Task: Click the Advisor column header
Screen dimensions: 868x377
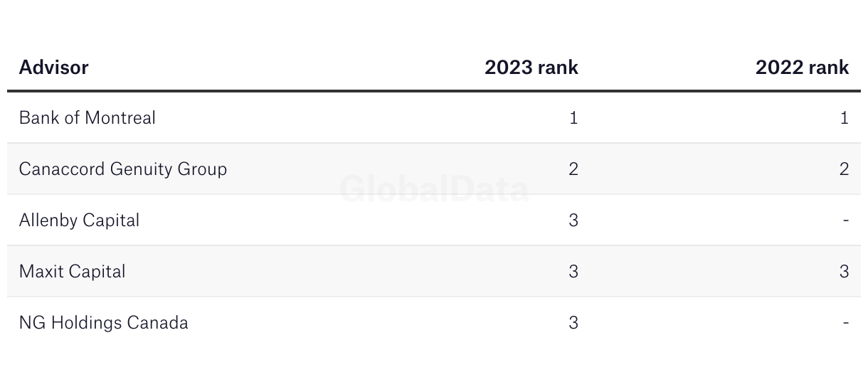Action: point(53,68)
